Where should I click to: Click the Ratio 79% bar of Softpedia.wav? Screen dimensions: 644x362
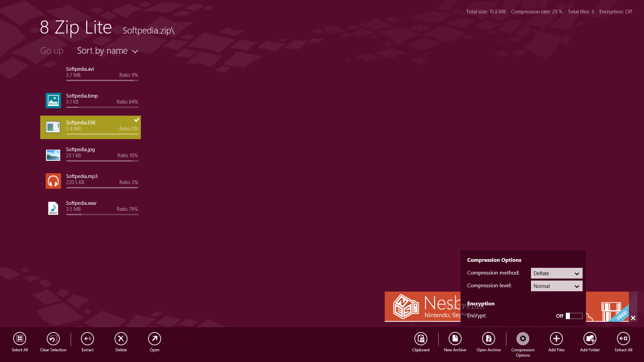point(102,215)
